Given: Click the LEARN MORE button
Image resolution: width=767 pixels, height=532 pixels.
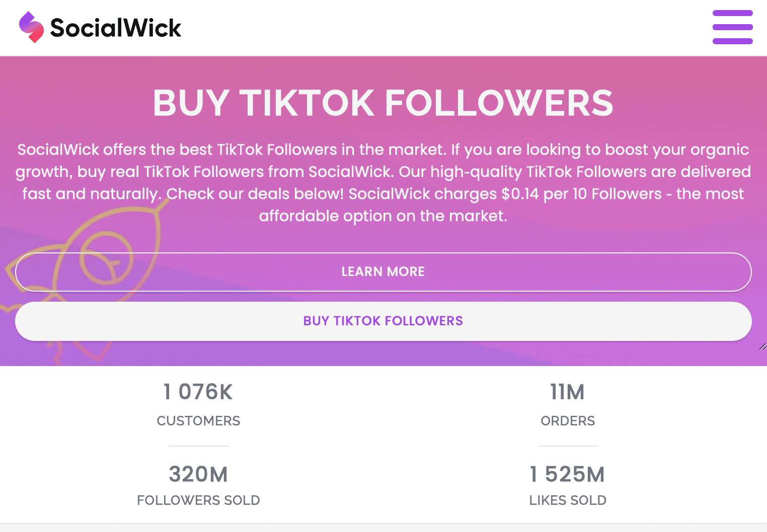Looking at the screenshot, I should pyautogui.click(x=383, y=272).
